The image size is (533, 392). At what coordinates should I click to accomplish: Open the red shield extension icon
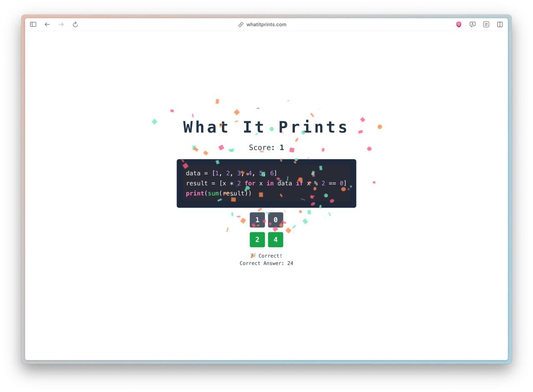coord(458,25)
